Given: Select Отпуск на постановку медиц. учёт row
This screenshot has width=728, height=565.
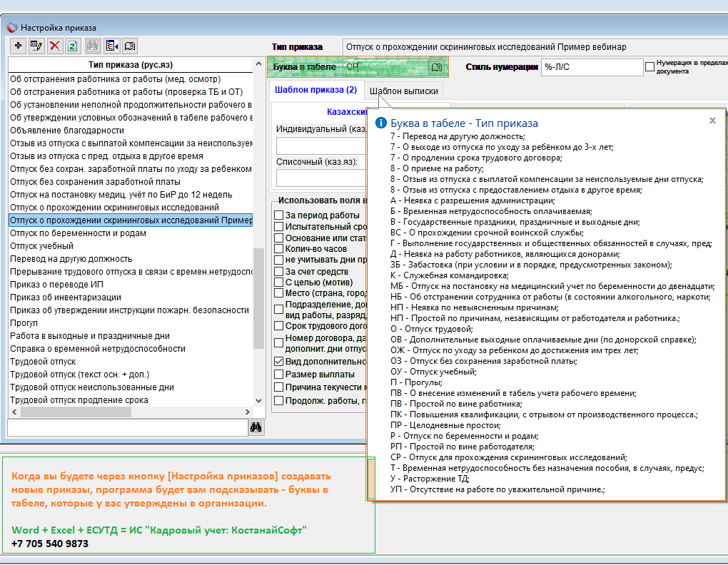Looking at the screenshot, I should point(131,195).
